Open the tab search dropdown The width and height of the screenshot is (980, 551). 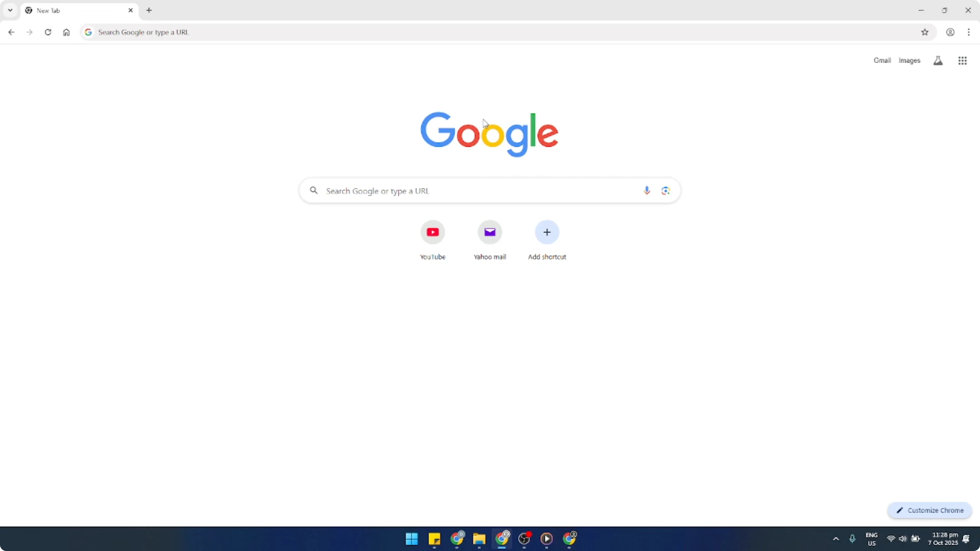10,10
